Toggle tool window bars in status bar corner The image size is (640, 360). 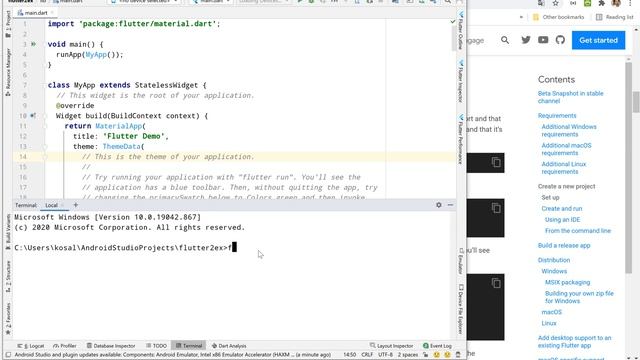click(x=8, y=355)
